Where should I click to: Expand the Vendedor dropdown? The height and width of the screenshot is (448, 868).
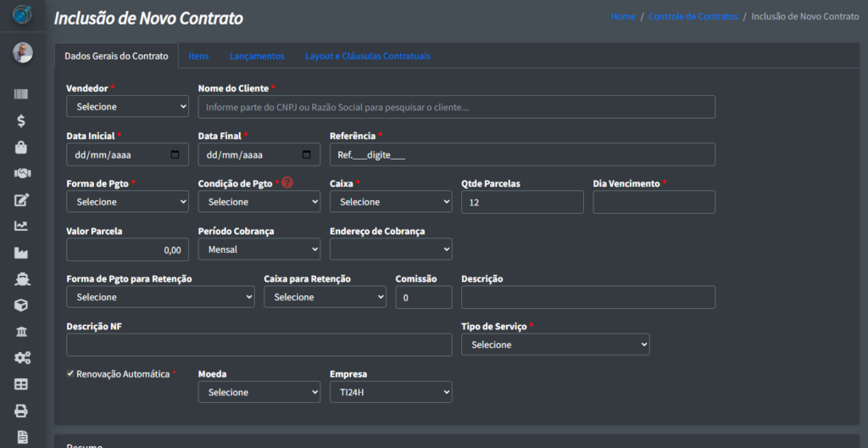(127, 107)
